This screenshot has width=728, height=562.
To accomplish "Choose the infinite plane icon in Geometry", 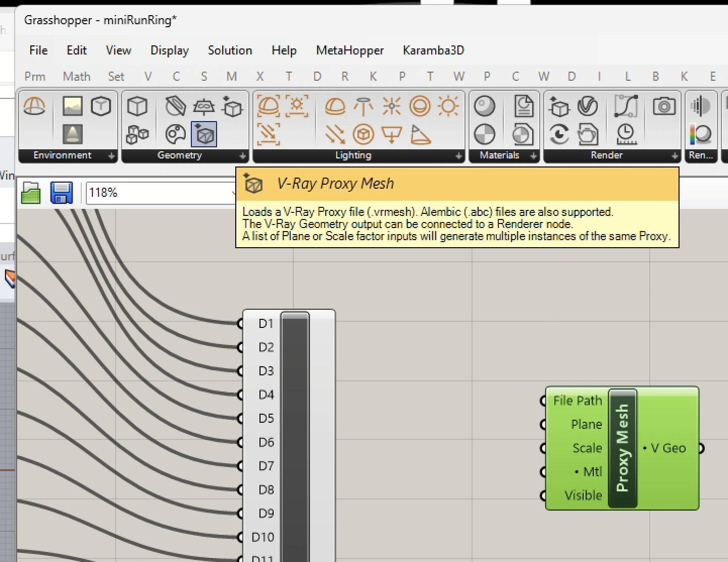I will tap(204, 106).
